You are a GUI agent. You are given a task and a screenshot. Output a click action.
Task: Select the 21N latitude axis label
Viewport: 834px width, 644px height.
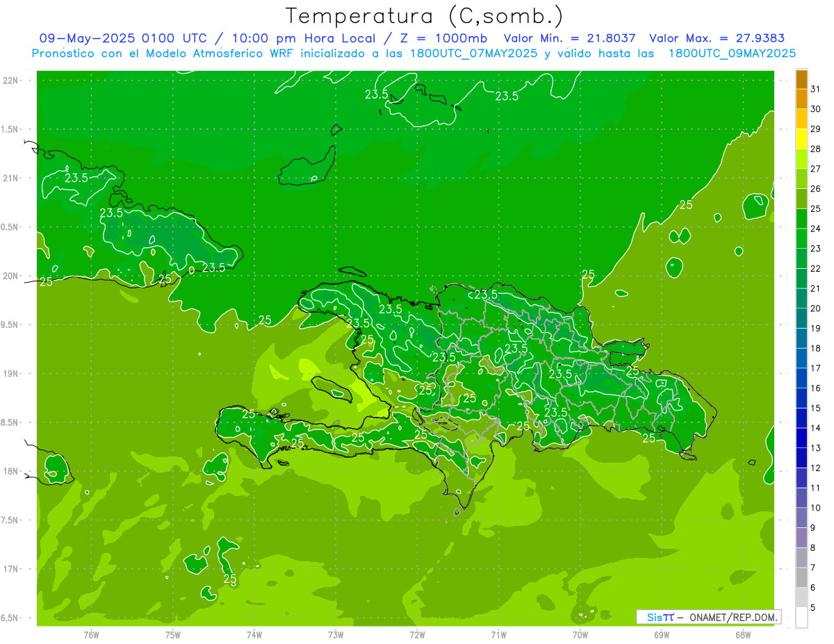(11, 178)
